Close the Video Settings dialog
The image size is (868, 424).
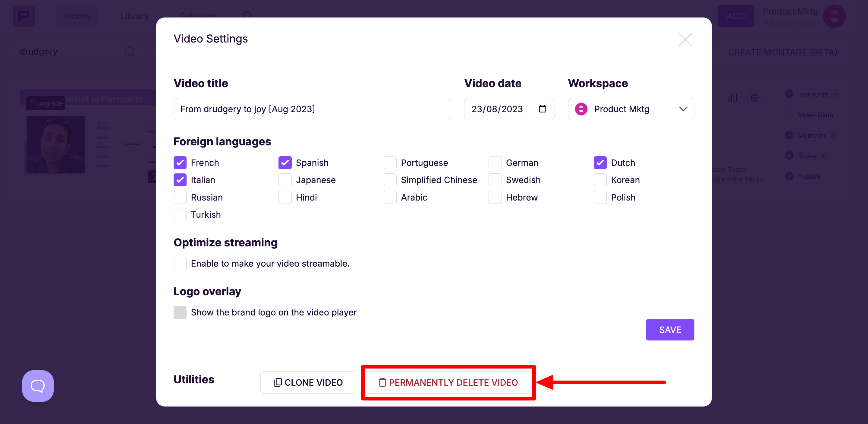685,40
